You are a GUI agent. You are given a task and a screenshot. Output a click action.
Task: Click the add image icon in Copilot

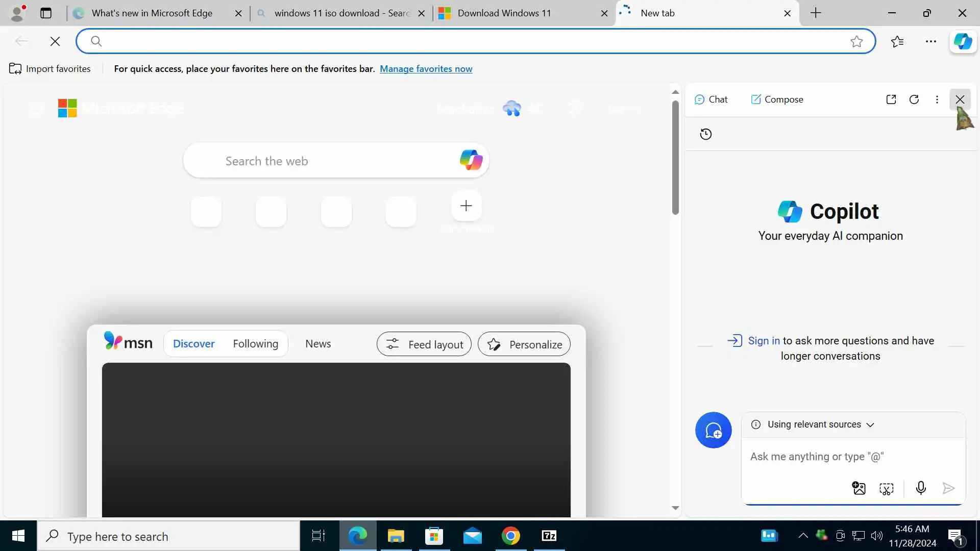[859, 488]
